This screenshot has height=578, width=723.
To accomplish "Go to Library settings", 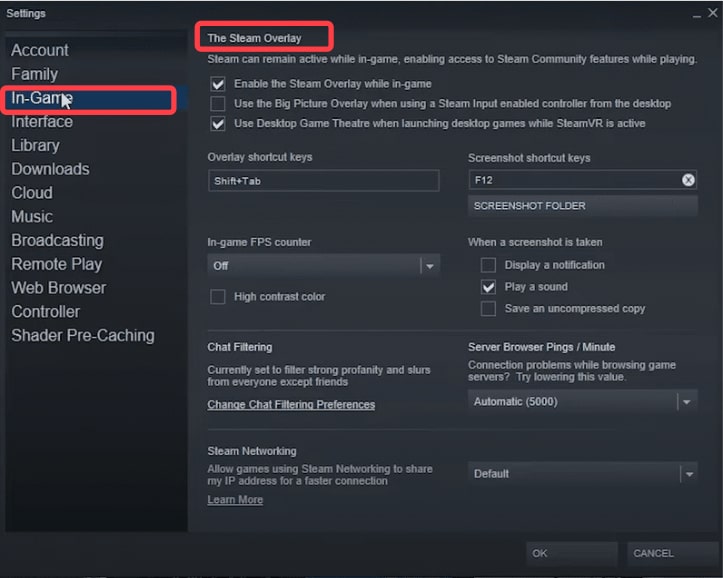I will tap(36, 146).
